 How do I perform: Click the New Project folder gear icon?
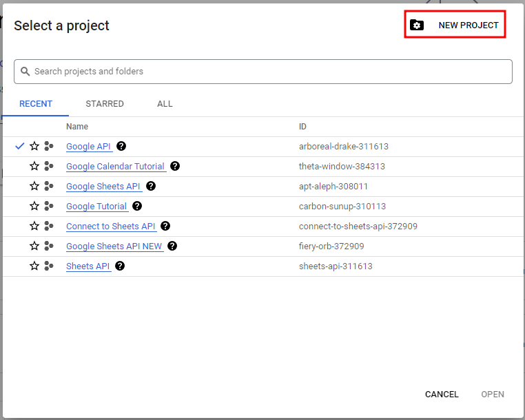coord(417,25)
